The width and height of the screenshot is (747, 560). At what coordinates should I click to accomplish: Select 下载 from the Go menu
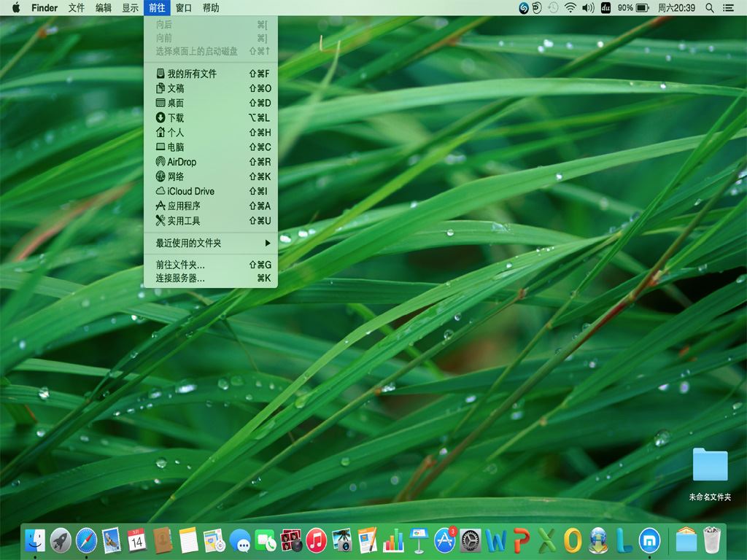click(x=176, y=117)
